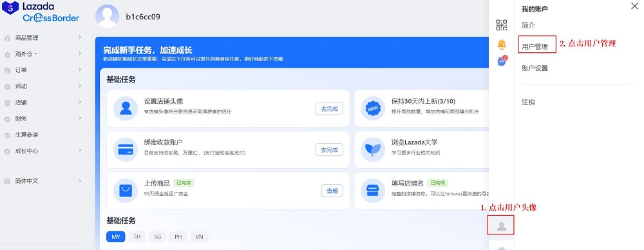The image size is (644, 250).
Task: Open the chat messages icon with badge
Action: [x=502, y=61]
